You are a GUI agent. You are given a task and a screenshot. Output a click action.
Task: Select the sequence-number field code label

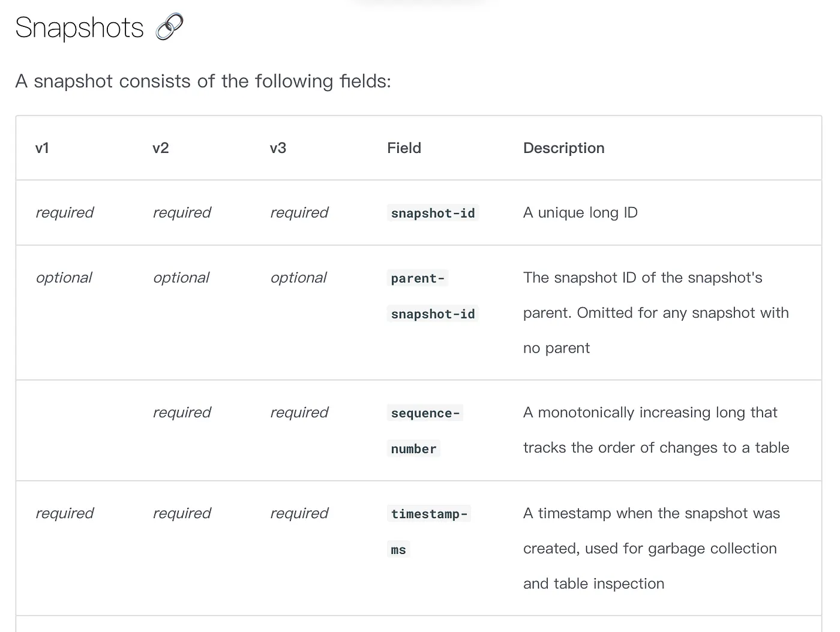(425, 431)
